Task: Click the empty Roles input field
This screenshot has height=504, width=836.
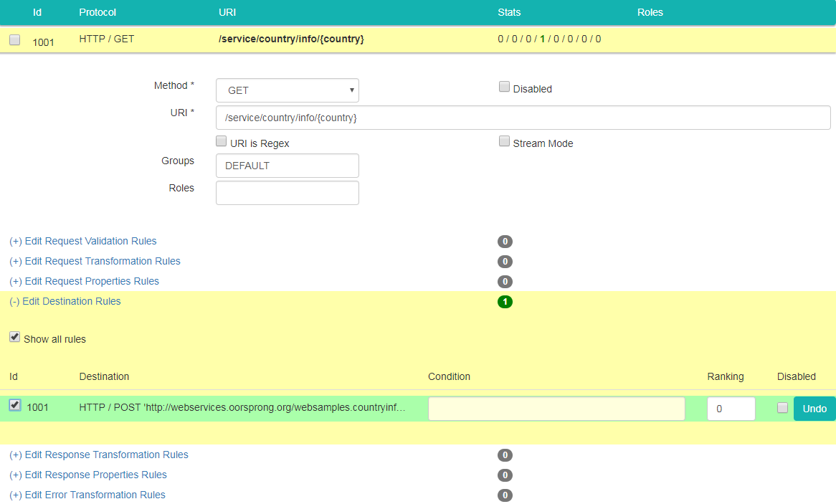Action: pyautogui.click(x=287, y=193)
